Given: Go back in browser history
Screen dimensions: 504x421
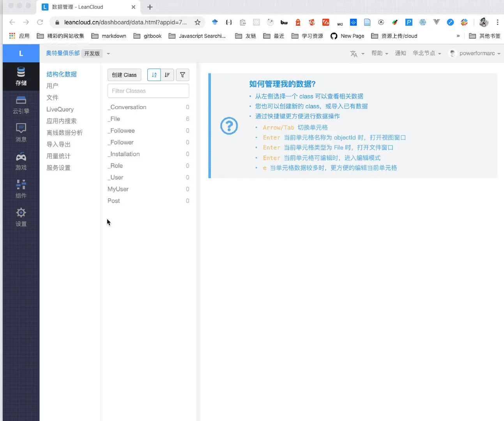Looking at the screenshot, I should (12, 22).
